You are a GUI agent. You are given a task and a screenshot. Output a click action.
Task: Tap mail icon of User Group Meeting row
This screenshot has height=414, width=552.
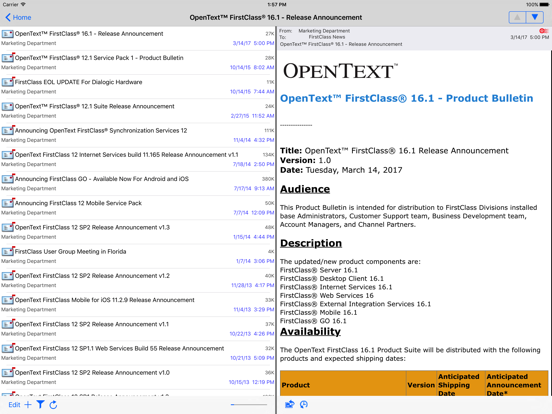(7, 252)
